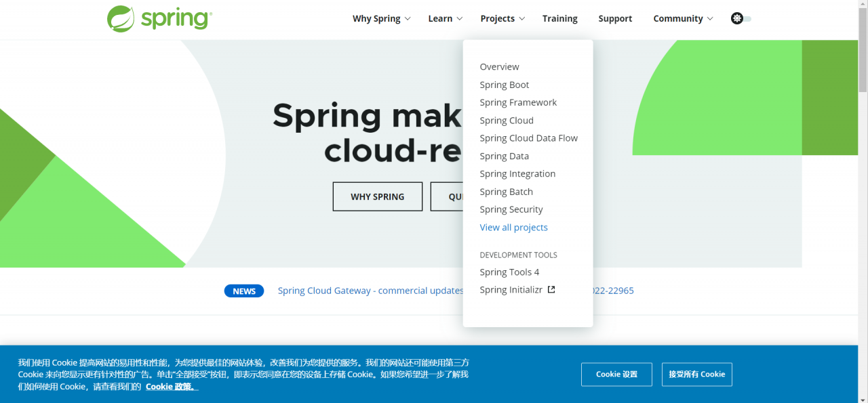Open the Training nav item
Screen dimensions: 868x403
coord(560,18)
